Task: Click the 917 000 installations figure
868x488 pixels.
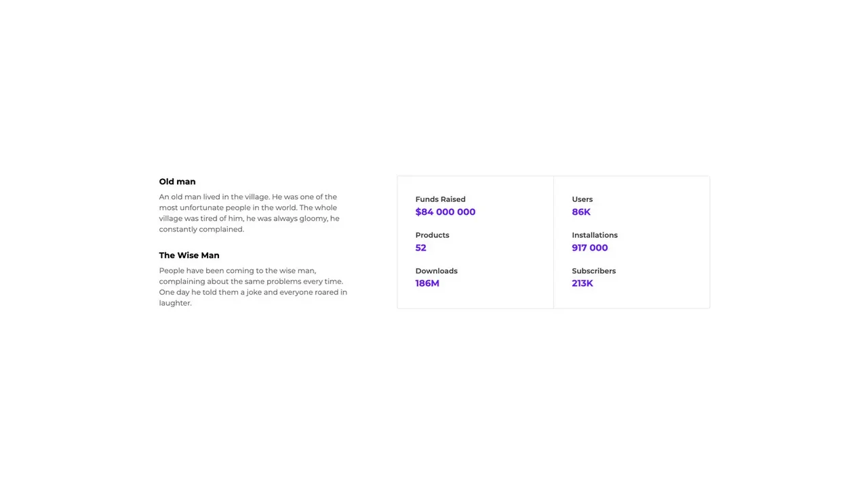Action: (x=589, y=248)
